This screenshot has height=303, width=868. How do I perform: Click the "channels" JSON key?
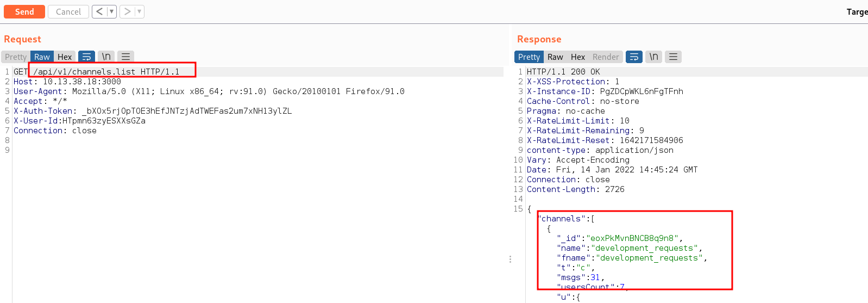pos(561,219)
